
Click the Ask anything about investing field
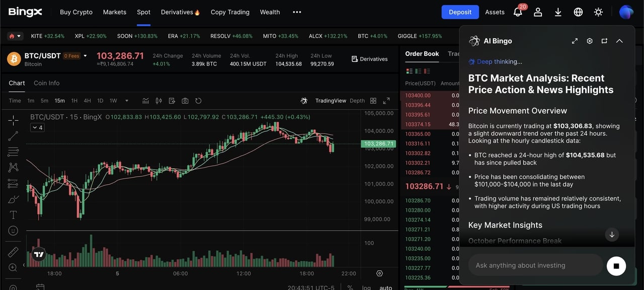[x=535, y=265]
